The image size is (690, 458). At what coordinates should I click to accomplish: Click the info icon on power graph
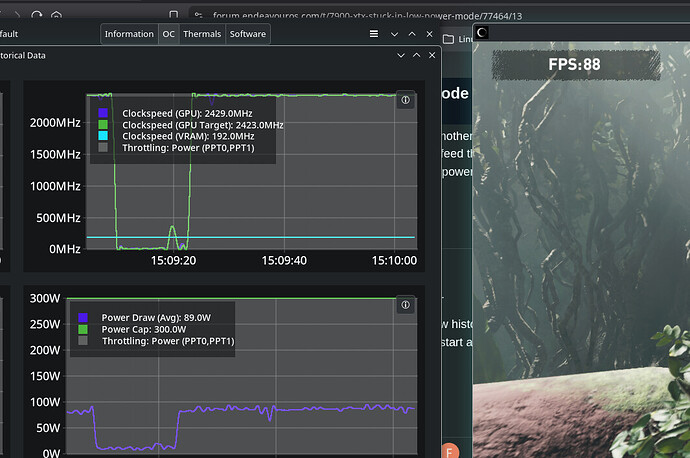(x=405, y=305)
